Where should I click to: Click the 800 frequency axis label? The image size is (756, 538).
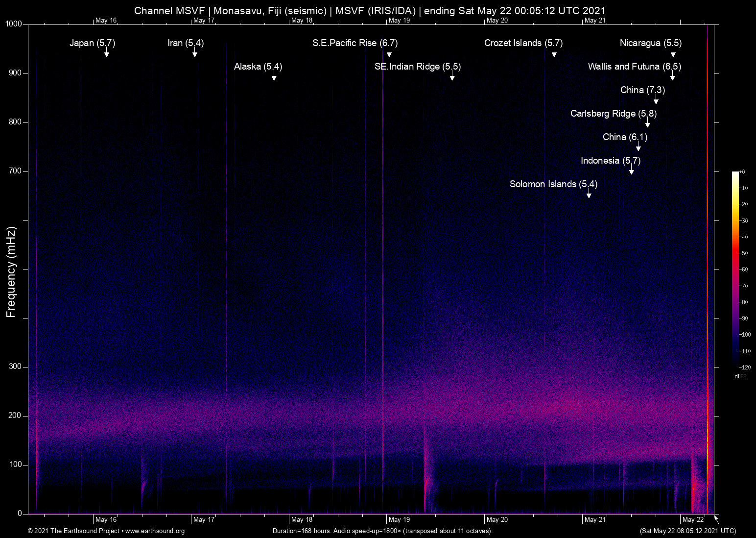16,122
